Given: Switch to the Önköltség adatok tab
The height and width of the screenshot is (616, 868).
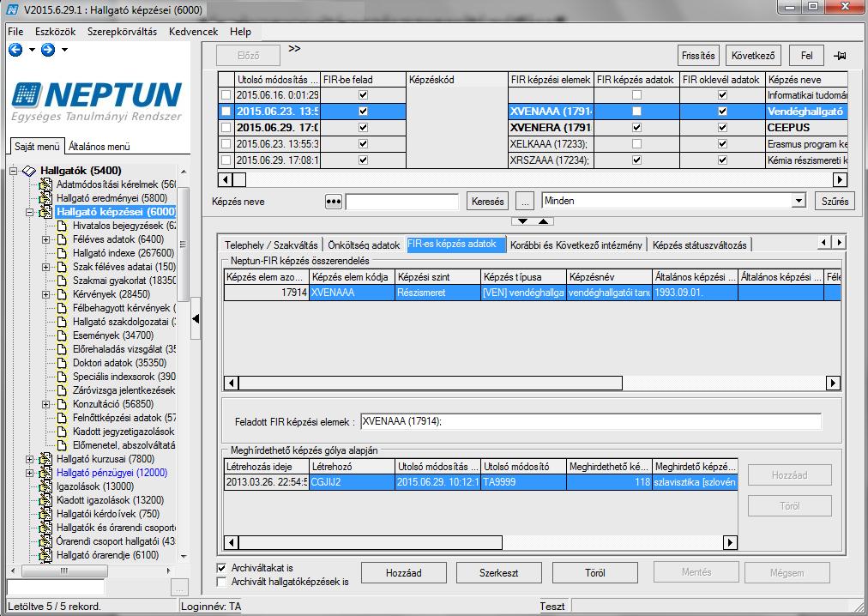Looking at the screenshot, I should click(364, 245).
